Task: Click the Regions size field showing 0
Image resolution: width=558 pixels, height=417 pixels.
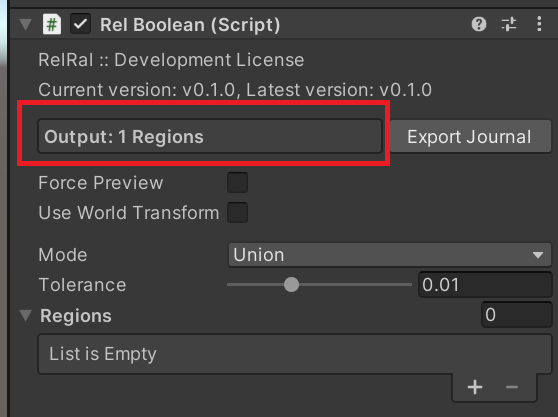Action: pyautogui.click(x=516, y=315)
